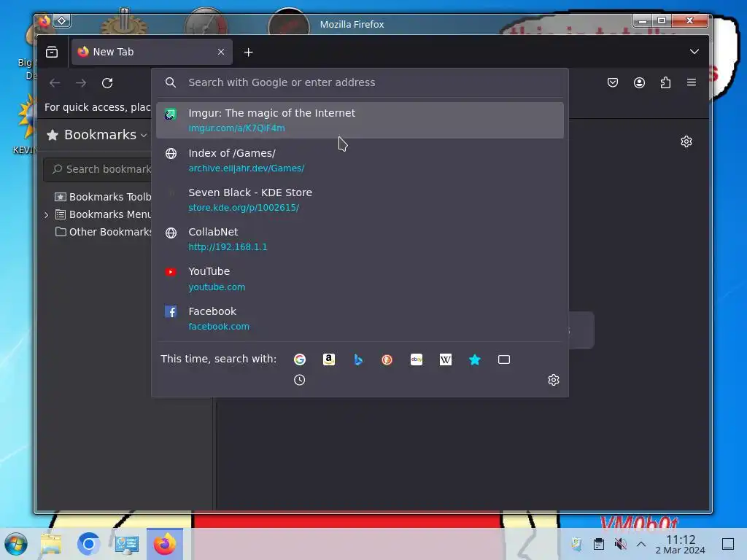Image resolution: width=747 pixels, height=560 pixels.
Task: Open the Firefox window menu icon in the titlebar
Action: [x=44, y=20]
